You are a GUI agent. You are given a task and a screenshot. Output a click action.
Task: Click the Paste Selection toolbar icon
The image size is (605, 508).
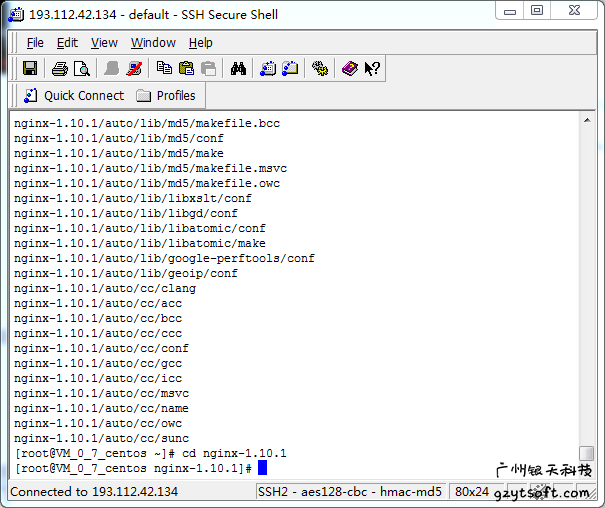pos(208,69)
